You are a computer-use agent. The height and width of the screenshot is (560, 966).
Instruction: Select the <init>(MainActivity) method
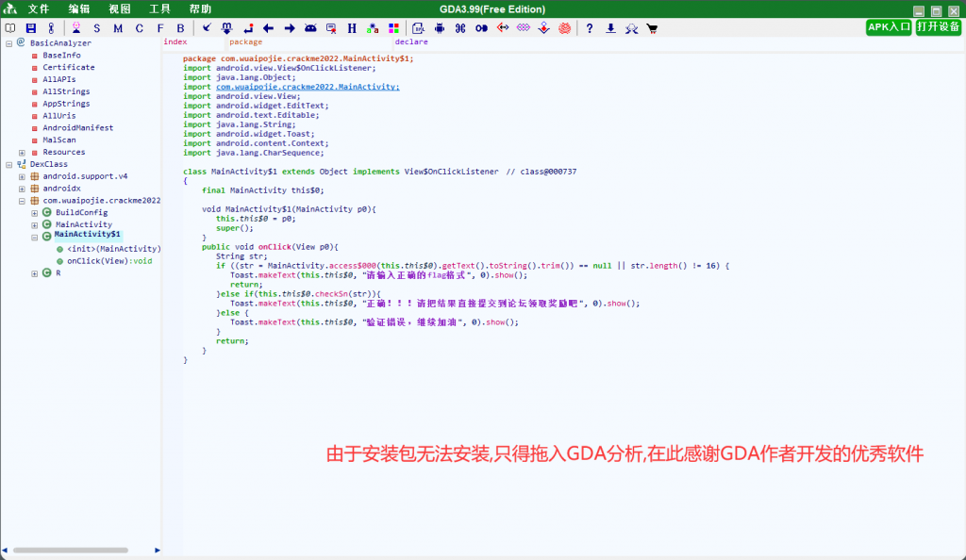(114, 249)
